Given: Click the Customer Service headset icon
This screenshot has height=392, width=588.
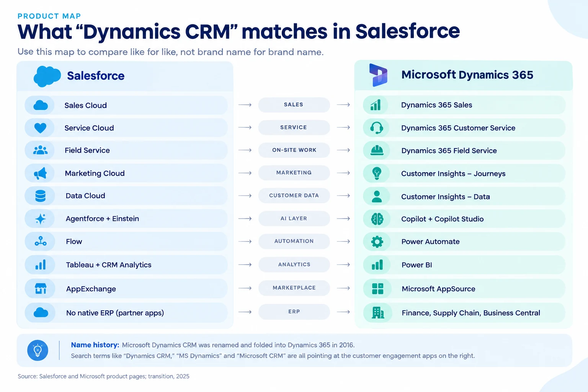Looking at the screenshot, I should [377, 128].
